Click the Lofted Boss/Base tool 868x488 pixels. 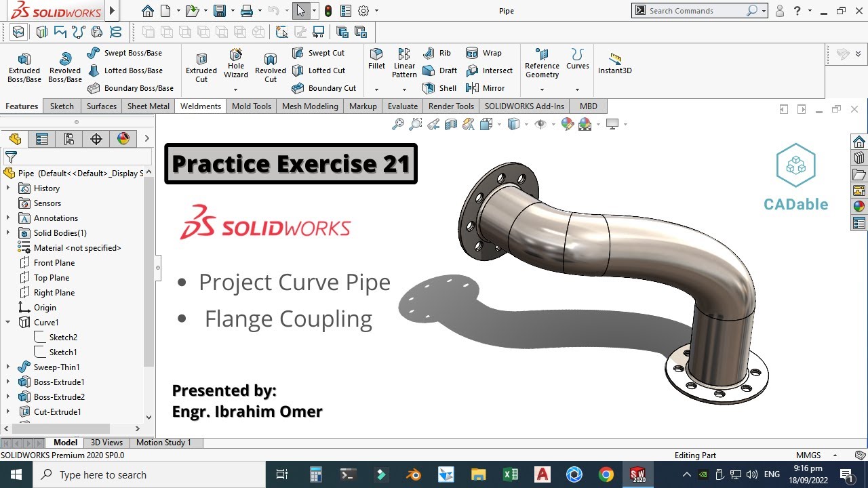point(125,70)
